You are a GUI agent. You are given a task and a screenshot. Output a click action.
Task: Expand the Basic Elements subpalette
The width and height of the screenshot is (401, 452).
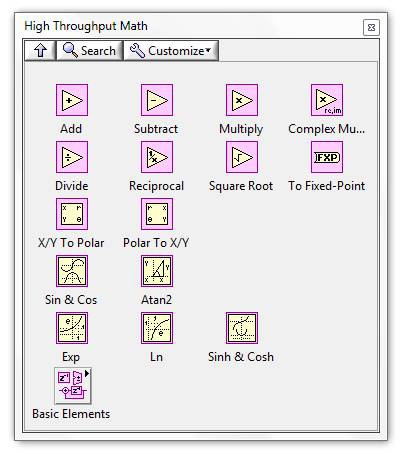(73, 386)
